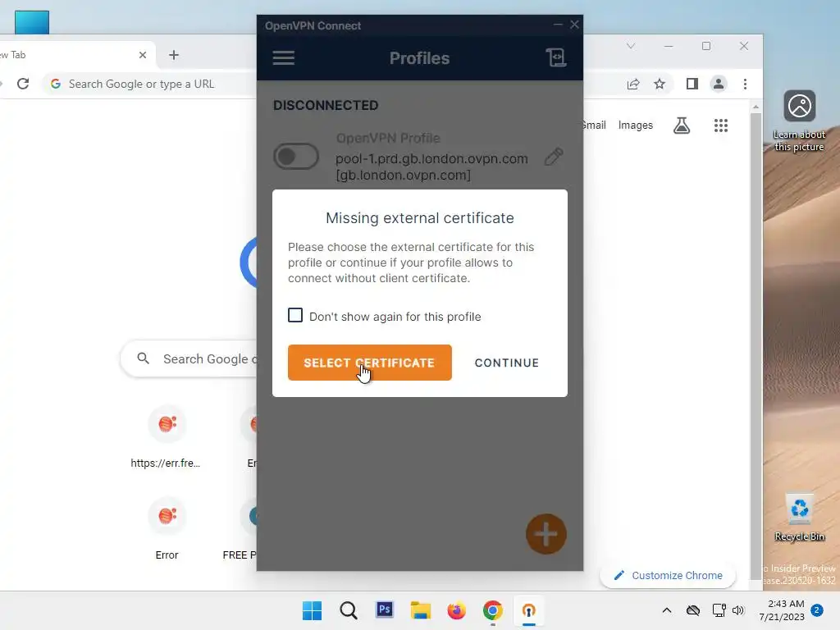Viewport: 840px width, 630px height.
Task: Open Firefox from the taskbar
Action: coord(456,610)
